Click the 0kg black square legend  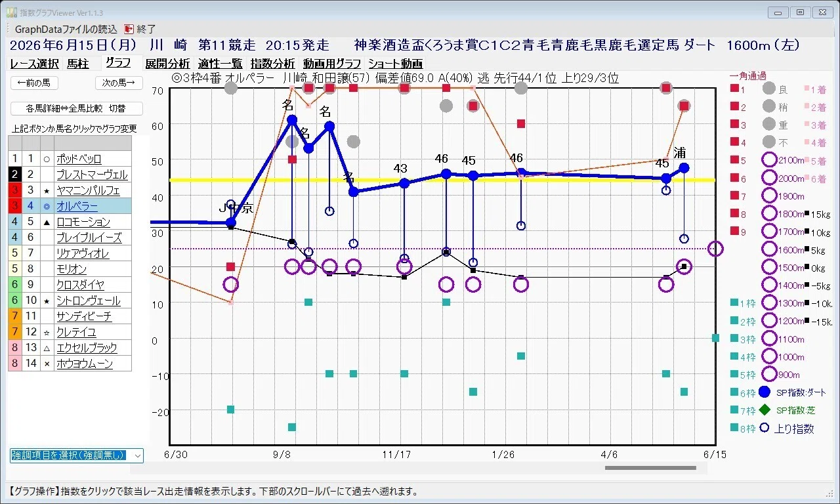click(807, 267)
